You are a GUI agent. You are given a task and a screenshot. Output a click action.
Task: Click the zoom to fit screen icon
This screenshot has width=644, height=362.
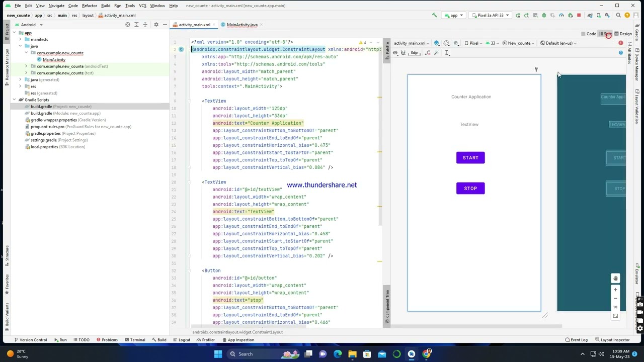pyautogui.click(x=615, y=316)
